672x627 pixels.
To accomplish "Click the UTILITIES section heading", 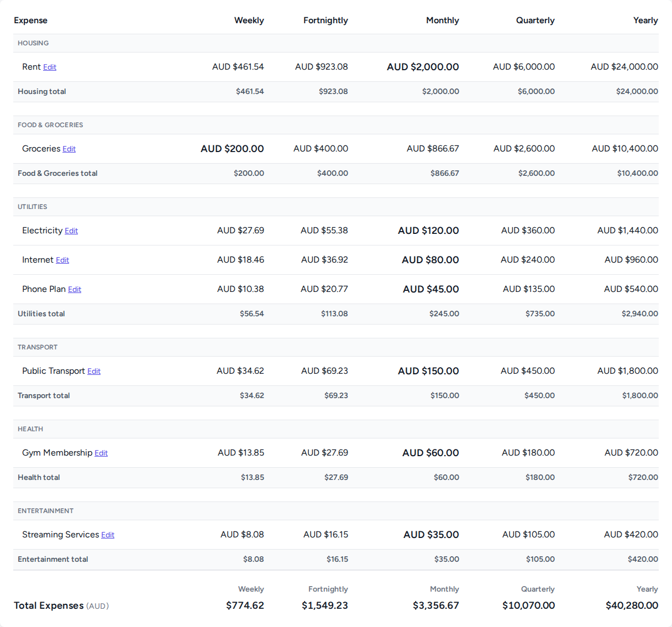I will (33, 207).
